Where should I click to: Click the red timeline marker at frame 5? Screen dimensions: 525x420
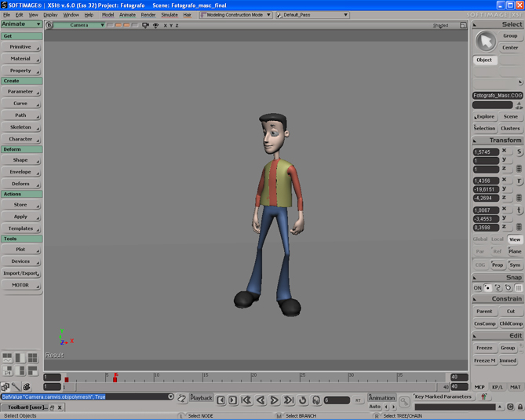coord(115,378)
